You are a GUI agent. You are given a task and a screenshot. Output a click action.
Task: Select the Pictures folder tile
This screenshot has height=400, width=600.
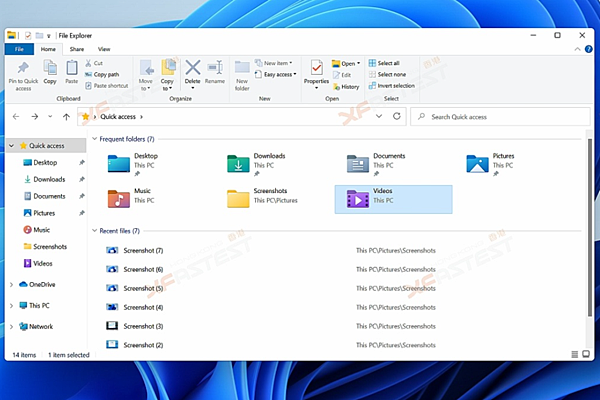pyautogui.click(x=490, y=164)
